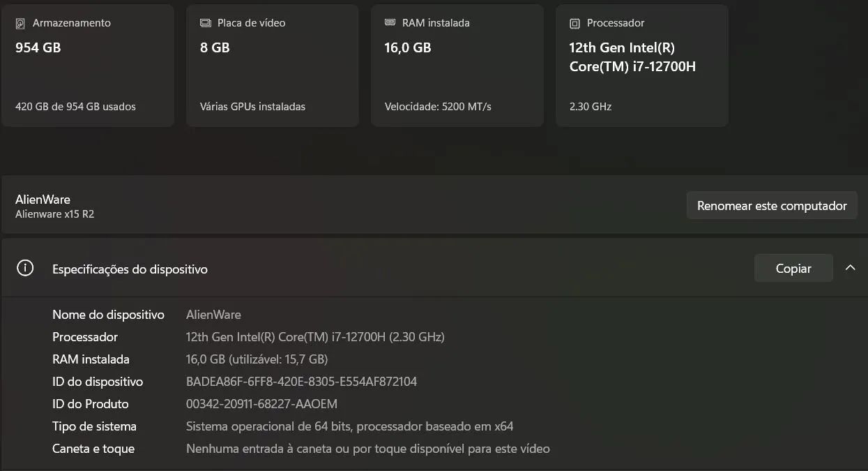This screenshot has width=868, height=471.
Task: Open the RAM instalada details card
Action: [457, 65]
